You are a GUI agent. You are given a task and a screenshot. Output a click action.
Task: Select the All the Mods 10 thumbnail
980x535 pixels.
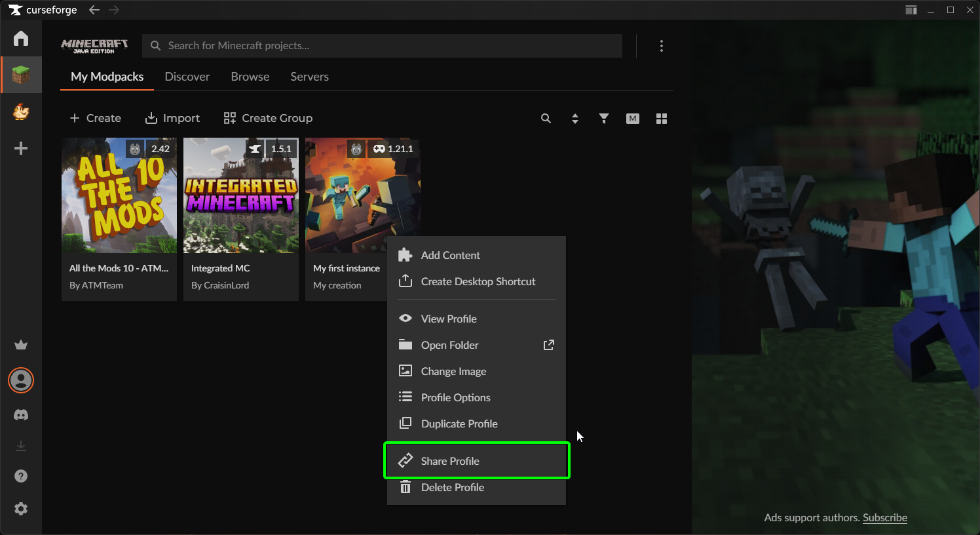click(119, 195)
